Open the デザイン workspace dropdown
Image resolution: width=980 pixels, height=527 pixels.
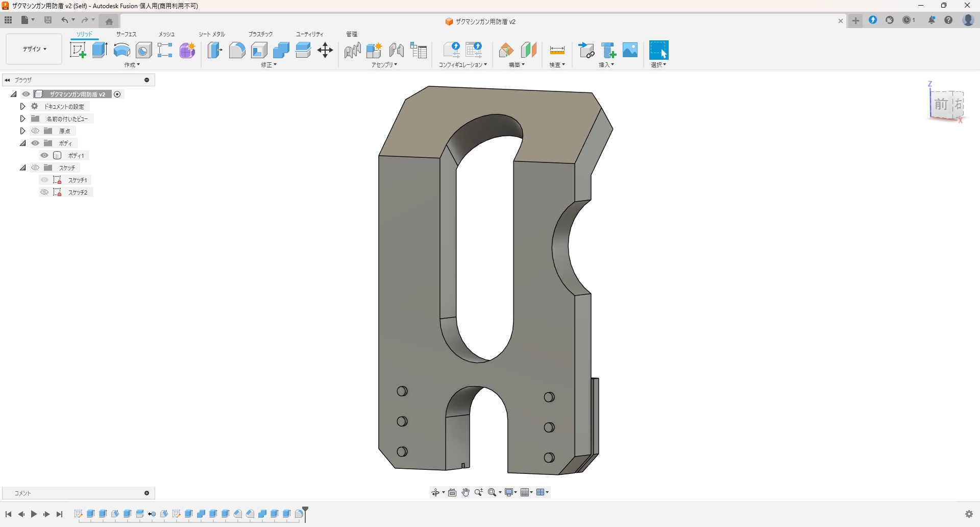[x=34, y=49]
